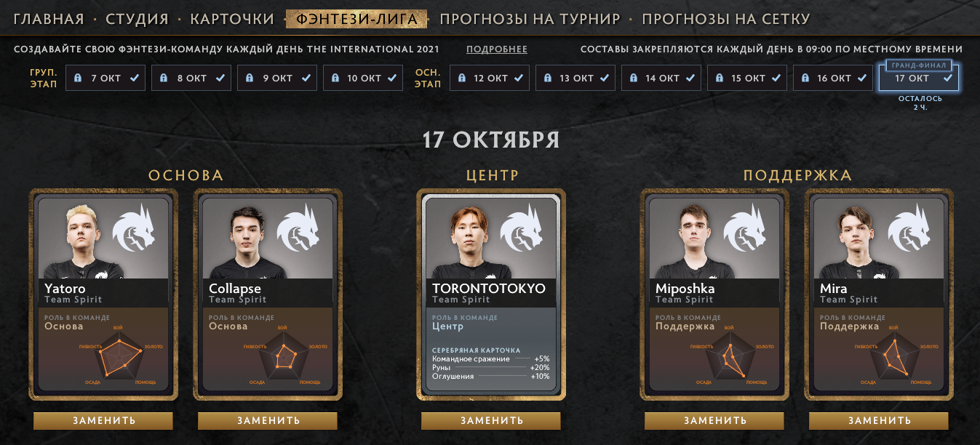The image size is (980, 445).
Task: Click the checkmark on 17 ОКТ grand final
Action: (947, 79)
